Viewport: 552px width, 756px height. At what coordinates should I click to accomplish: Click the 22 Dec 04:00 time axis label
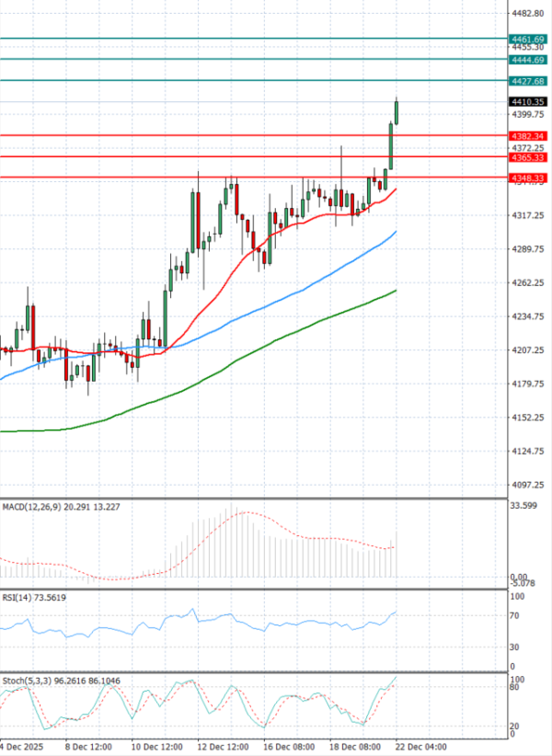(x=422, y=746)
